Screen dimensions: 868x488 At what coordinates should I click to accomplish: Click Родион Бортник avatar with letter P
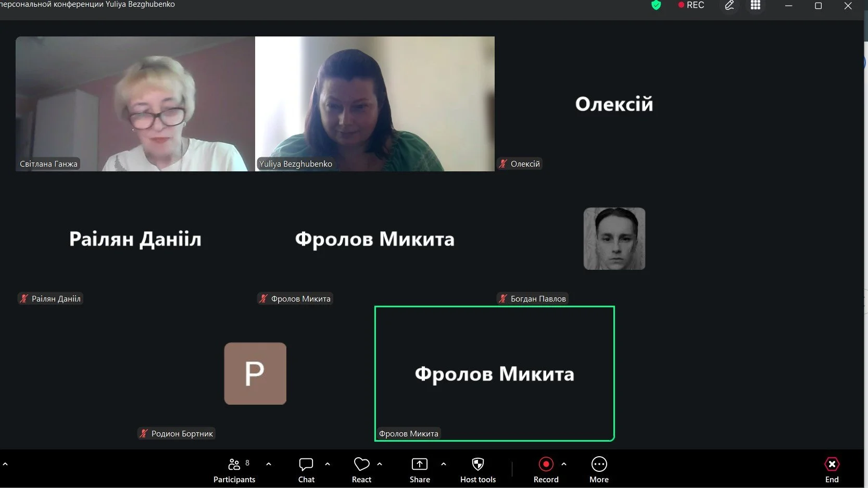[255, 373]
